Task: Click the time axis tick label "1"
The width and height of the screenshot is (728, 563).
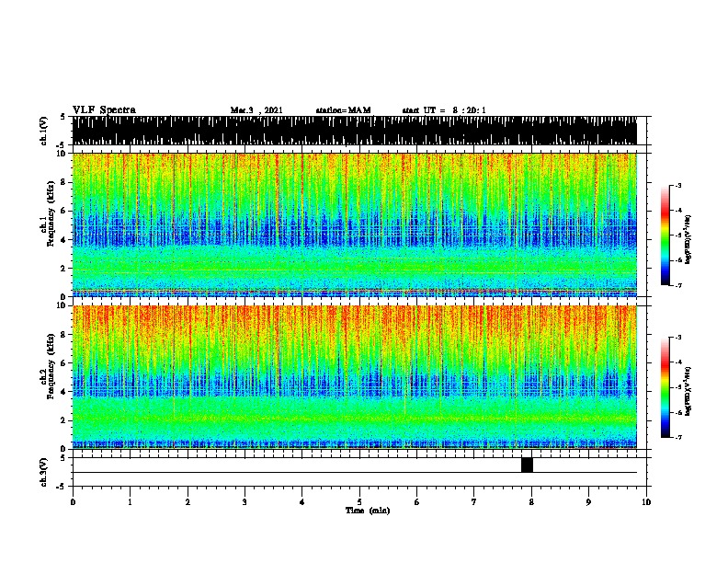Action: (x=130, y=502)
